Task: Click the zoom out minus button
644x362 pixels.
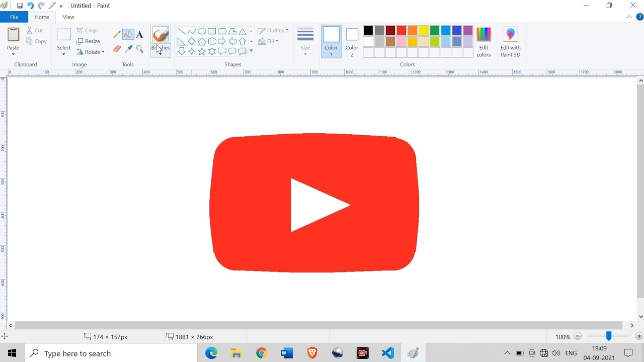Action: 578,336
